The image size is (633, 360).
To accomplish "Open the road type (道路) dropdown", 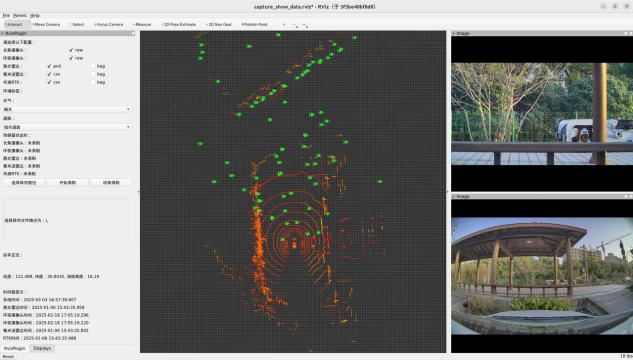I will coord(67,127).
